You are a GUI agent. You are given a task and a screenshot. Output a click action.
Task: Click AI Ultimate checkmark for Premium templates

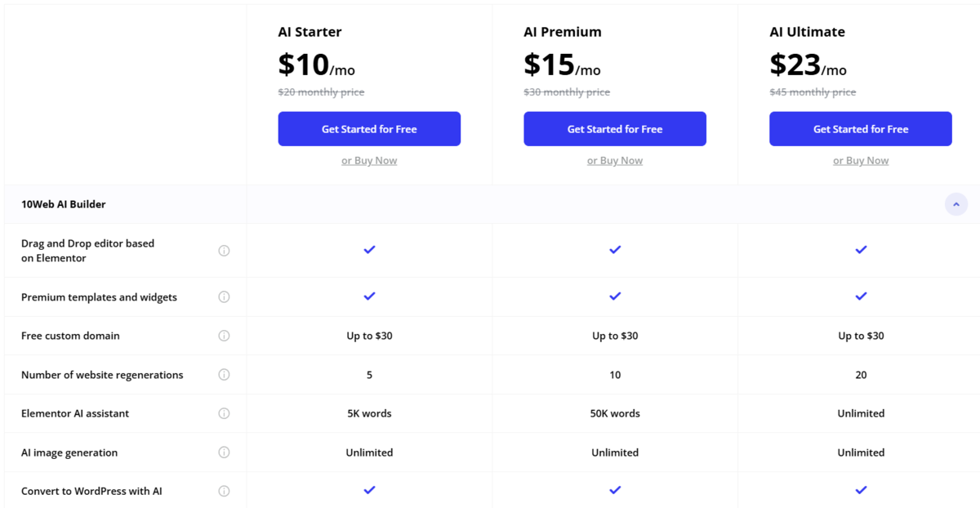pos(861,296)
